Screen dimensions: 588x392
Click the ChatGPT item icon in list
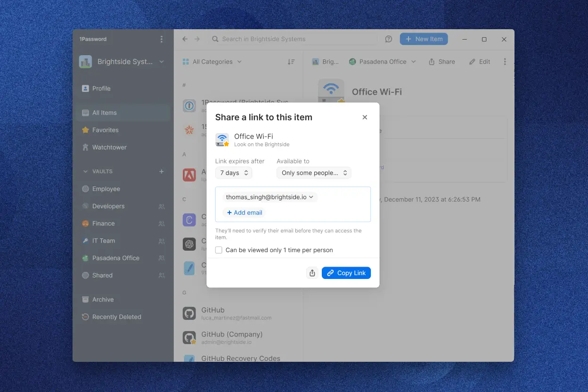coord(189,244)
